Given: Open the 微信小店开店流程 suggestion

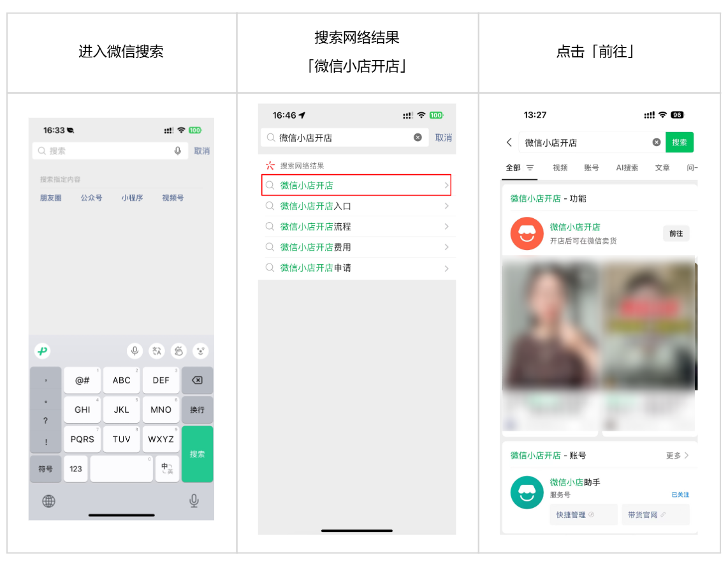Looking at the screenshot, I should (x=357, y=226).
